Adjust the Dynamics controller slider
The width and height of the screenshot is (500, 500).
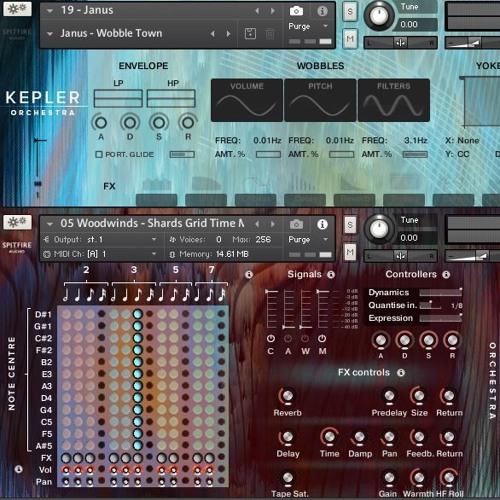[441, 292]
